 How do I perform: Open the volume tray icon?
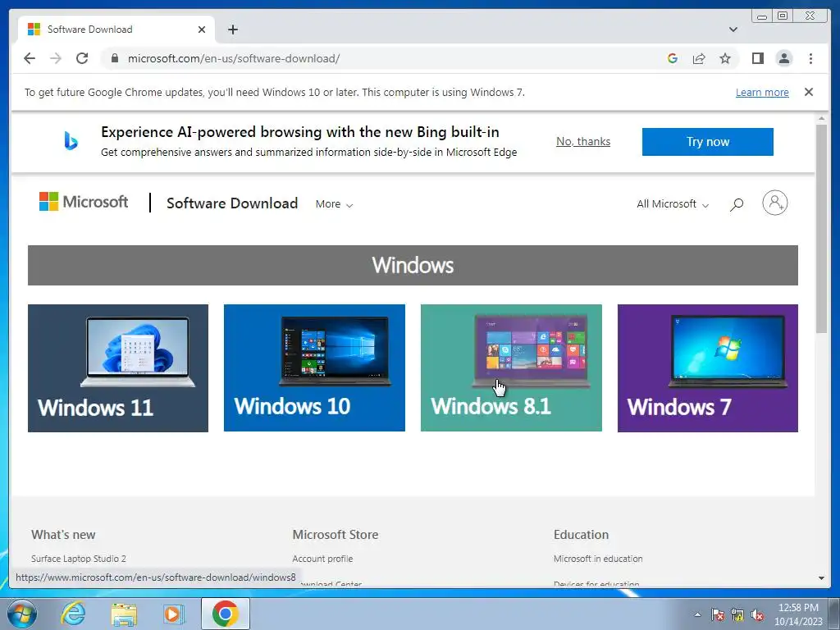[757, 615]
